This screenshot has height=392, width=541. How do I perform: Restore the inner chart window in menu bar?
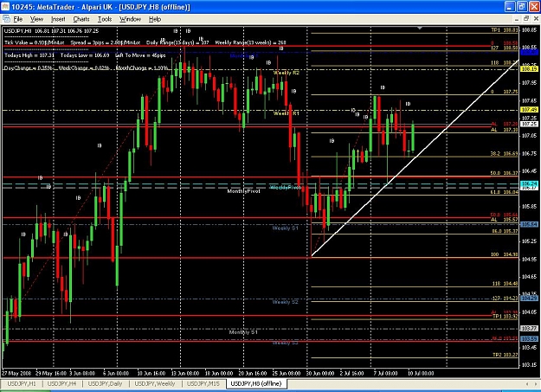526,19
